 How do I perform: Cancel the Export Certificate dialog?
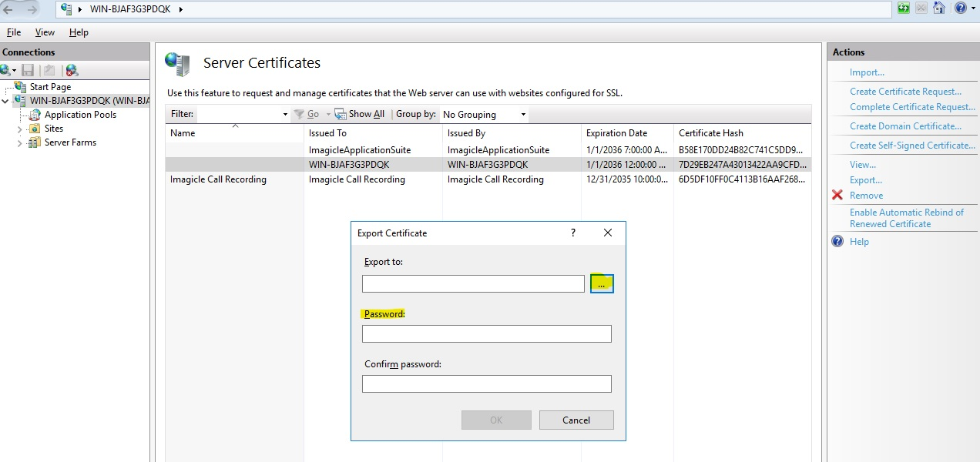[576, 420]
